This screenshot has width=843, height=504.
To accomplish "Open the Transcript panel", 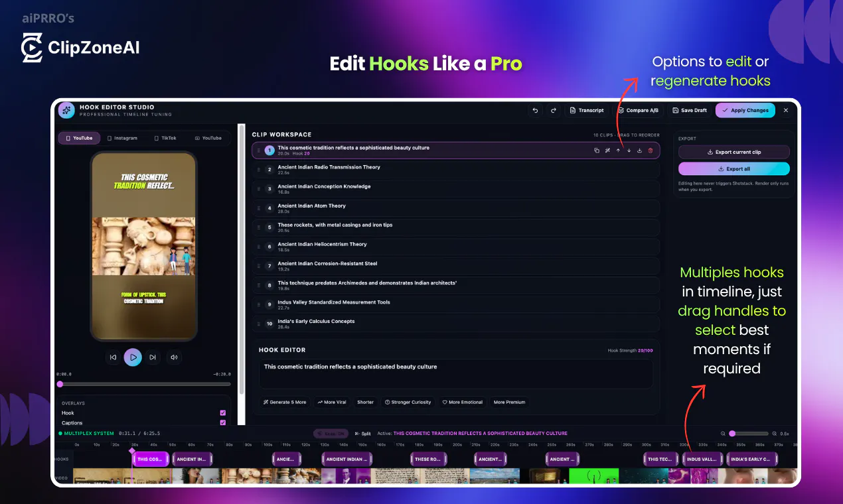I will click(587, 110).
